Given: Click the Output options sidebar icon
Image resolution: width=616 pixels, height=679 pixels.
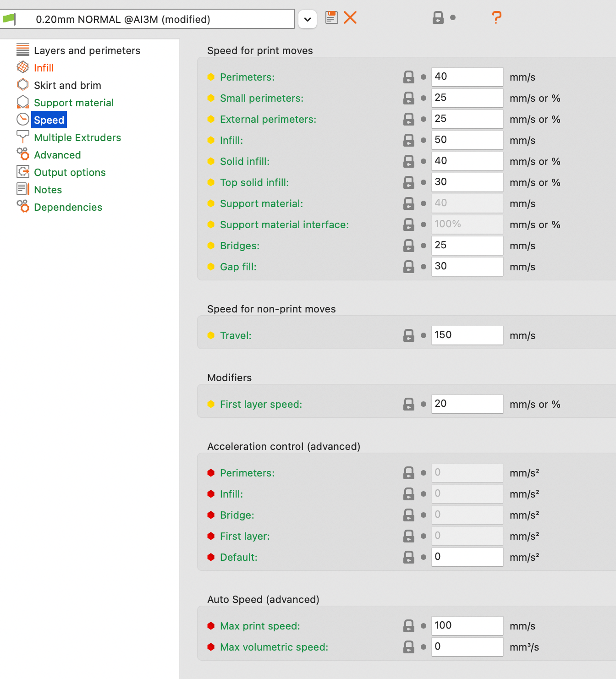Looking at the screenshot, I should (23, 172).
